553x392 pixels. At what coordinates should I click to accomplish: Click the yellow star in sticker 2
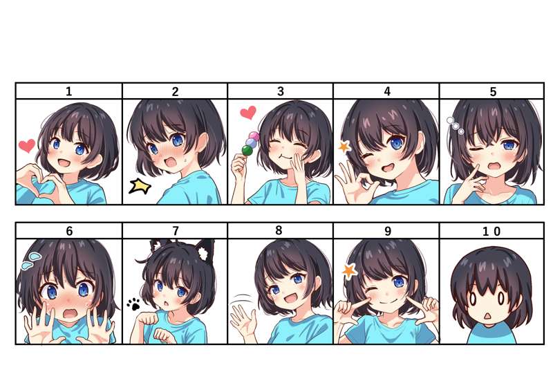click(140, 186)
